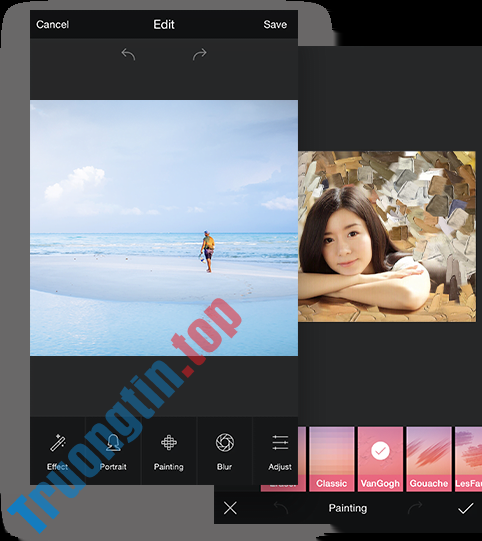Viewport: 482px width, 541px height.
Task: Choose the Classic painting style thumbnail
Action: (332, 459)
